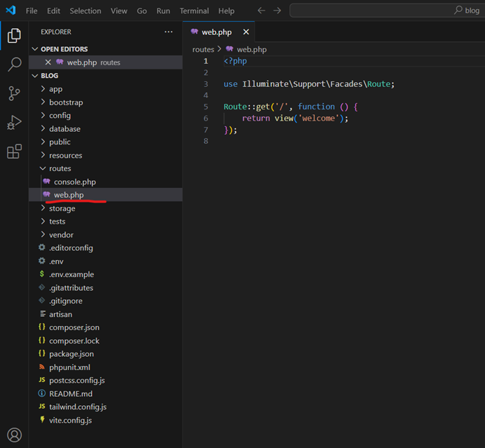Open the Extensions view
The image size is (485, 448).
coord(14,151)
